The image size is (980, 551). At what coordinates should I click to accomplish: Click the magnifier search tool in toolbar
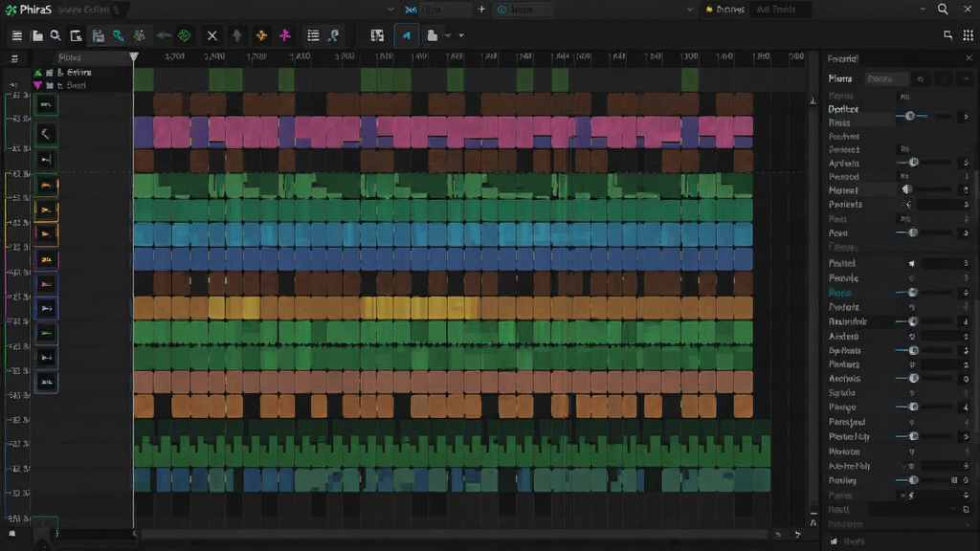point(56,35)
